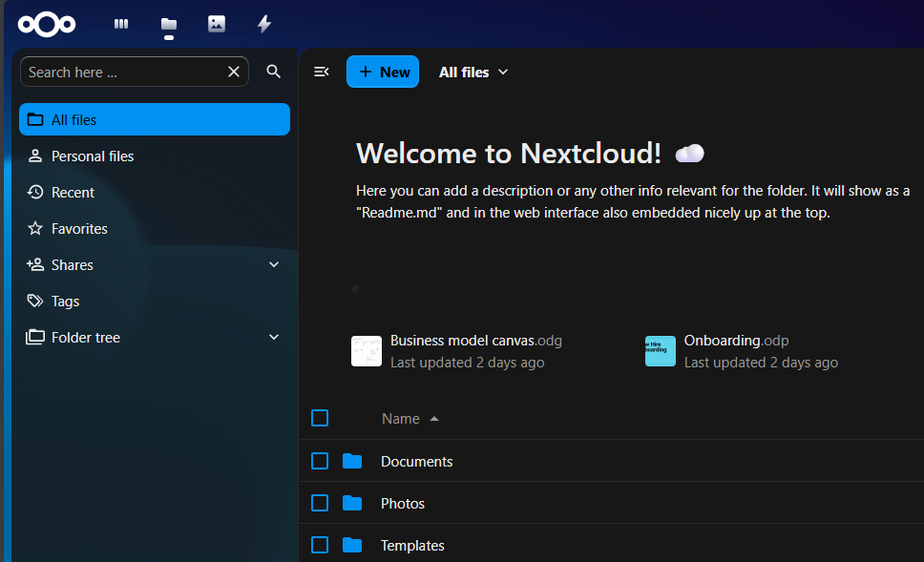Click the Readme description paragraph
The width and height of the screenshot is (924, 562).
(x=633, y=201)
